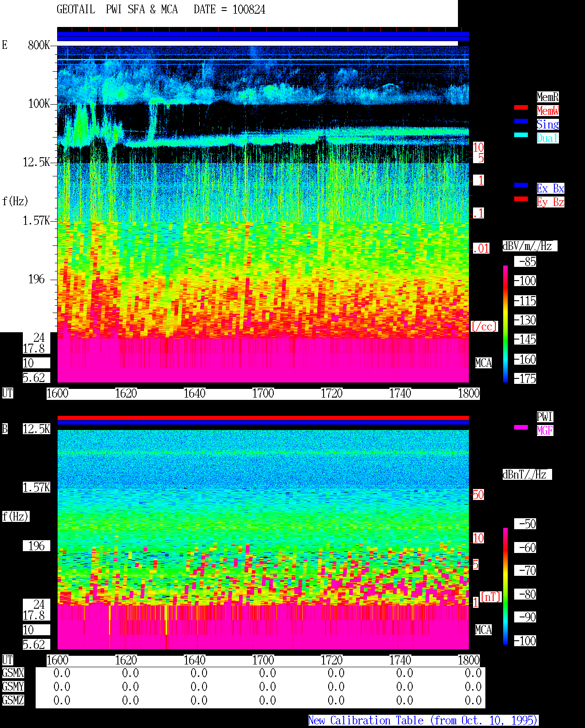Click the 800K frequency axis label

tap(39, 45)
